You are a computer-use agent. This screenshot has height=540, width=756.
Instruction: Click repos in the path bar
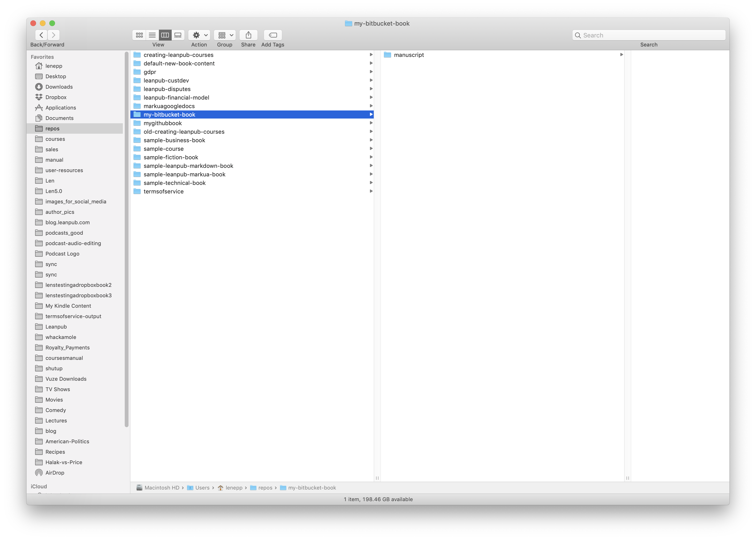[x=265, y=487]
